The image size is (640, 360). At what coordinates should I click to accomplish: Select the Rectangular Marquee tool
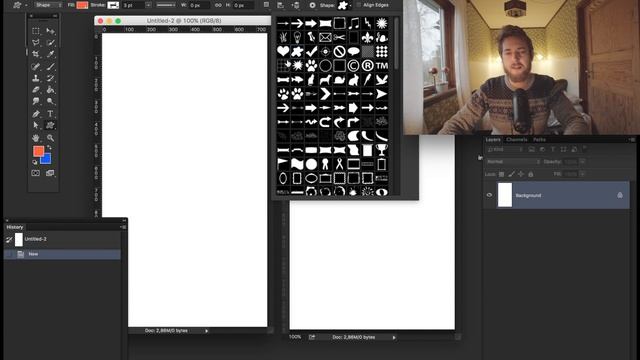36,31
